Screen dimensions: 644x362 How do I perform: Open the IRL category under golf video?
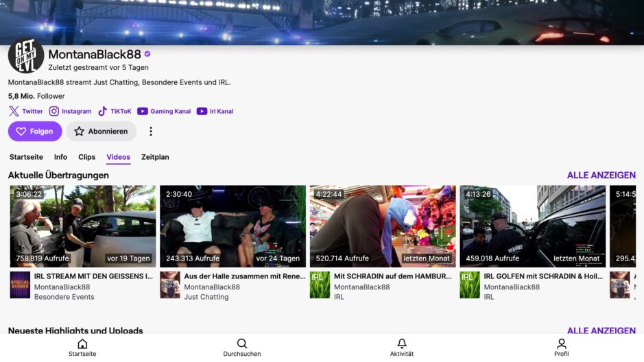pyautogui.click(x=489, y=297)
